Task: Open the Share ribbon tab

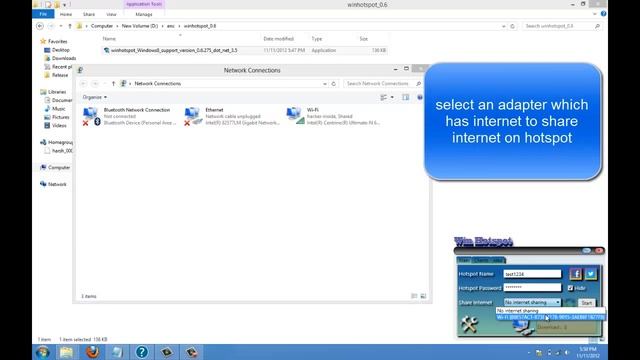Action: pos(89,14)
